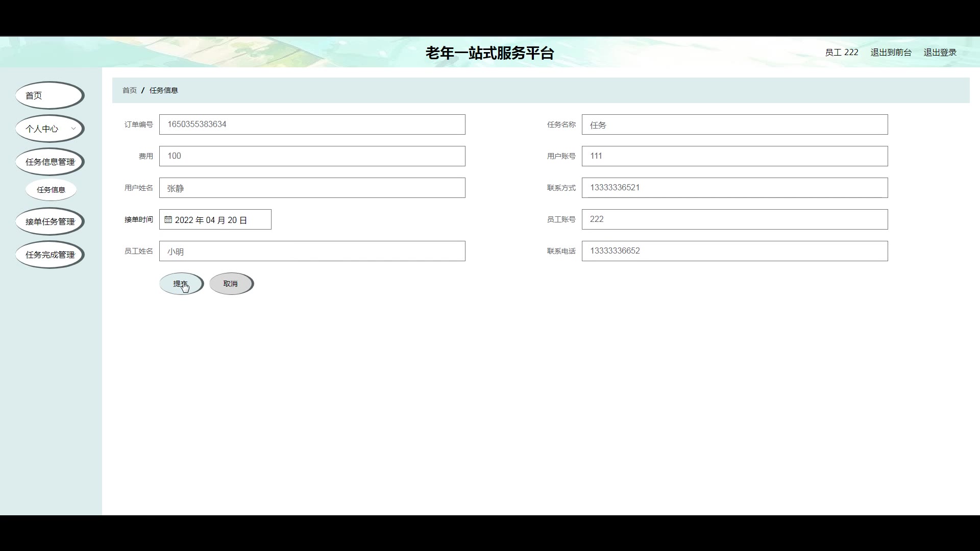Click the 用户账号 field
This screenshot has height=551, width=980.
click(734, 156)
